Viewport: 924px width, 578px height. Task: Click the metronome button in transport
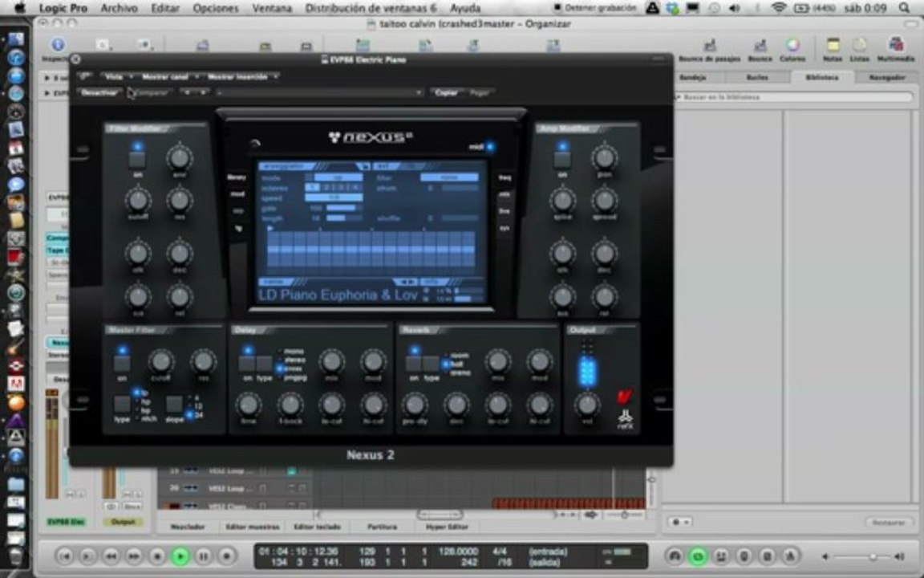point(790,556)
